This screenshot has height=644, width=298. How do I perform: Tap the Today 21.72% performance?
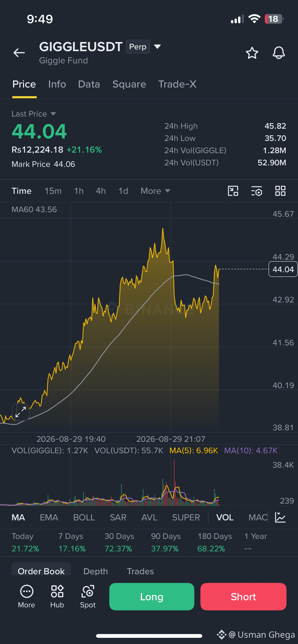coord(25,542)
